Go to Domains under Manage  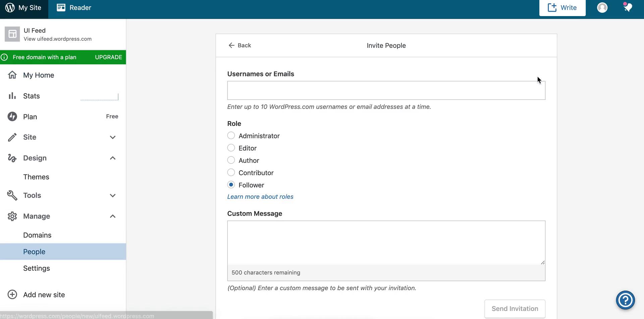pos(37,235)
